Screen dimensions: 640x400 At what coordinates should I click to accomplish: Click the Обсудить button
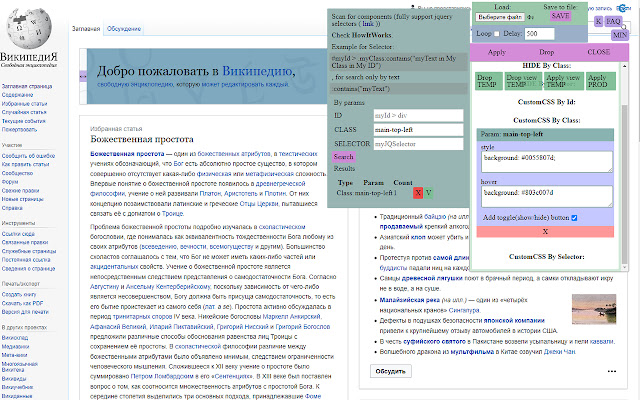pos(391,371)
